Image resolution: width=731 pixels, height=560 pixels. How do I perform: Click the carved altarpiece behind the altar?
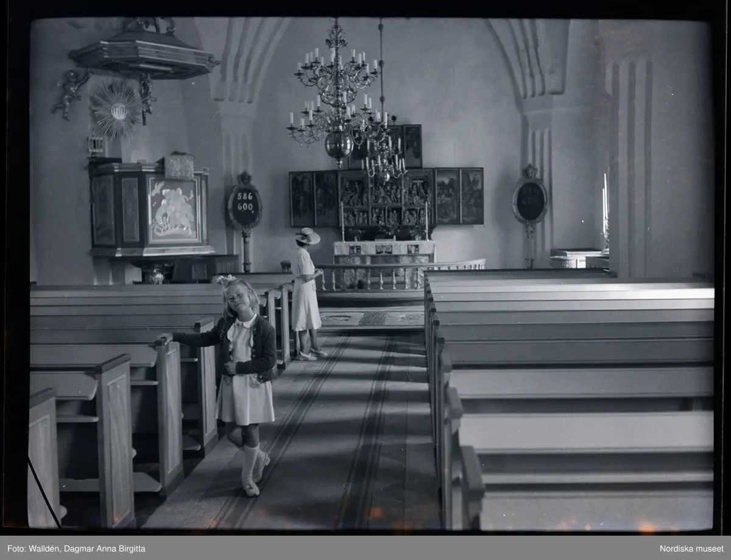click(x=386, y=198)
